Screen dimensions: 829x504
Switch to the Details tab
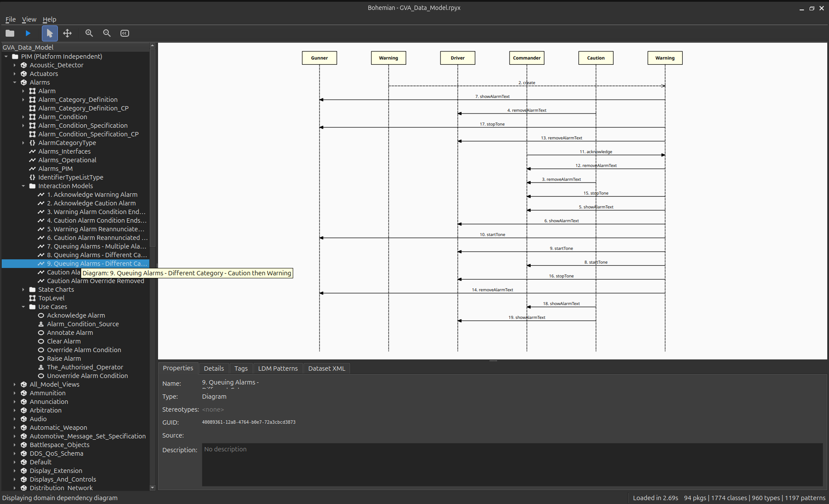pos(214,368)
